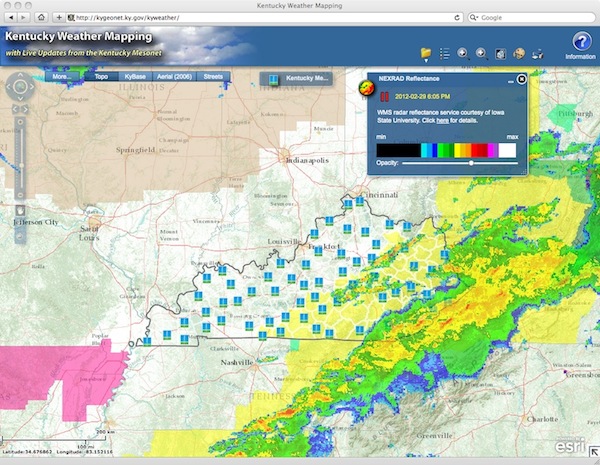
Task: Click the Kentucky Weather Mapping title
Action: pos(79,36)
